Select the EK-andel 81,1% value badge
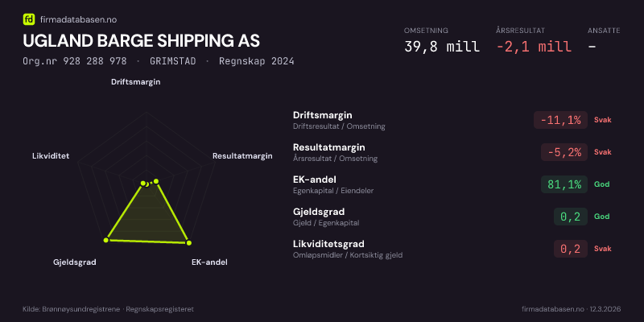The image size is (644, 322). tap(563, 184)
